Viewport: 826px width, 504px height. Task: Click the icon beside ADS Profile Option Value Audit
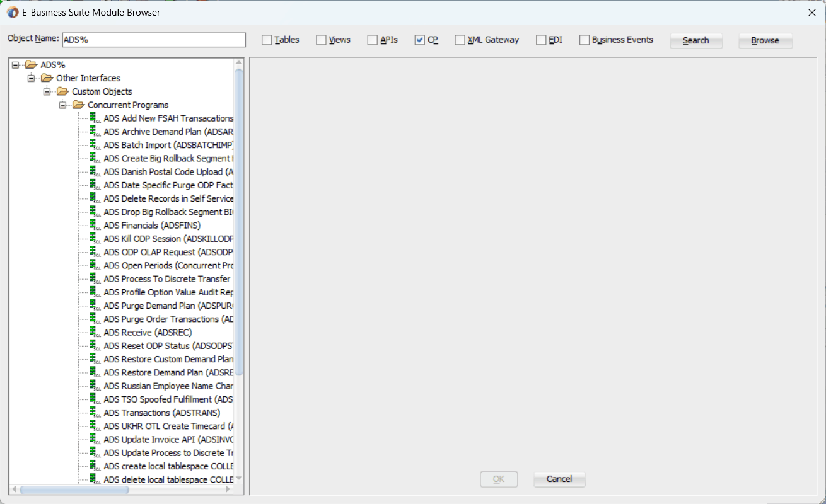point(95,292)
